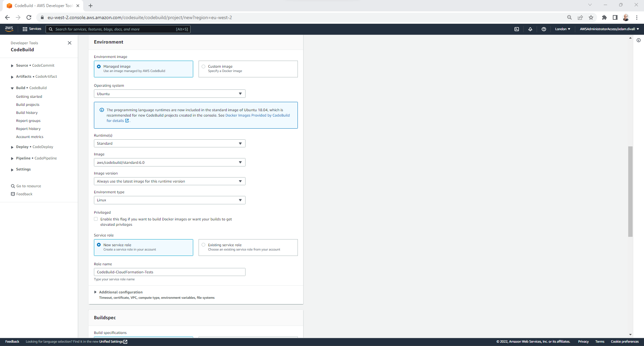Open the notifications bell icon

pos(530,29)
